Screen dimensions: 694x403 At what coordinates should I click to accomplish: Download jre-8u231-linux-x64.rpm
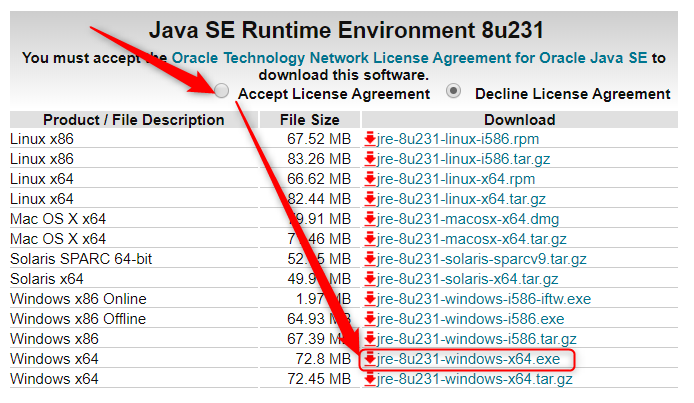coord(456,179)
